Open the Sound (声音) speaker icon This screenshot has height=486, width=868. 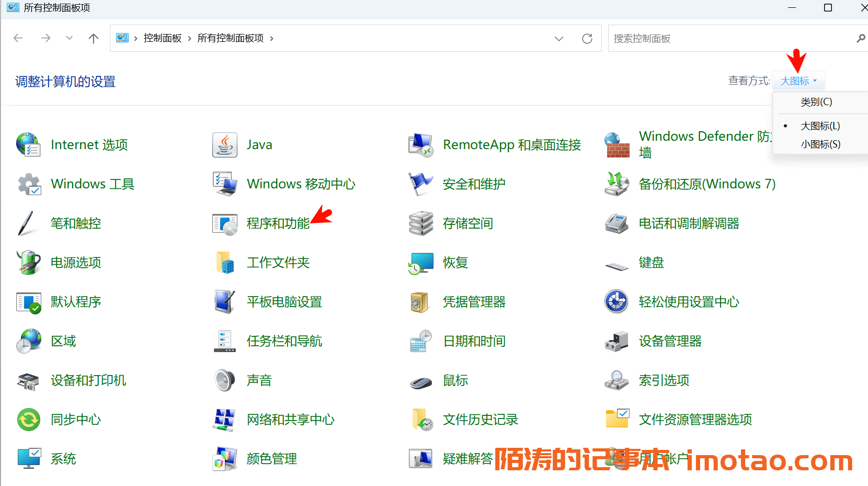click(x=225, y=380)
